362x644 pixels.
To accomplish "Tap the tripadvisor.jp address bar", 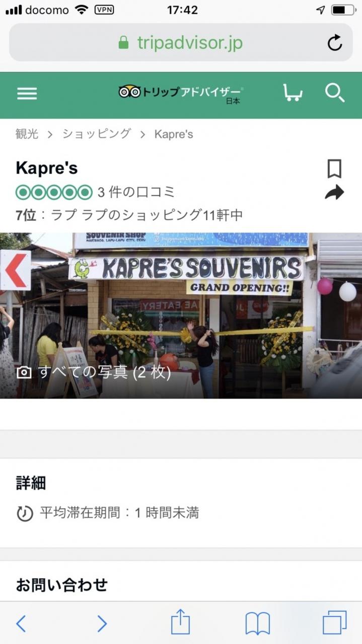I will tap(181, 43).
